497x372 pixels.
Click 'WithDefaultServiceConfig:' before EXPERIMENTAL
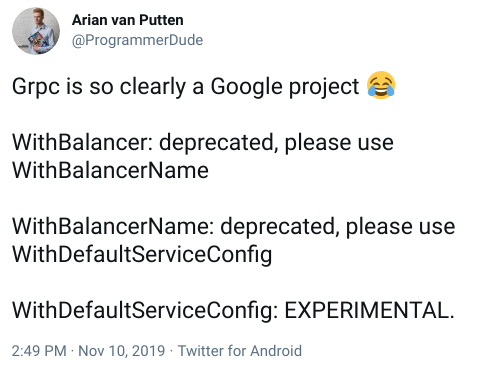pos(145,311)
